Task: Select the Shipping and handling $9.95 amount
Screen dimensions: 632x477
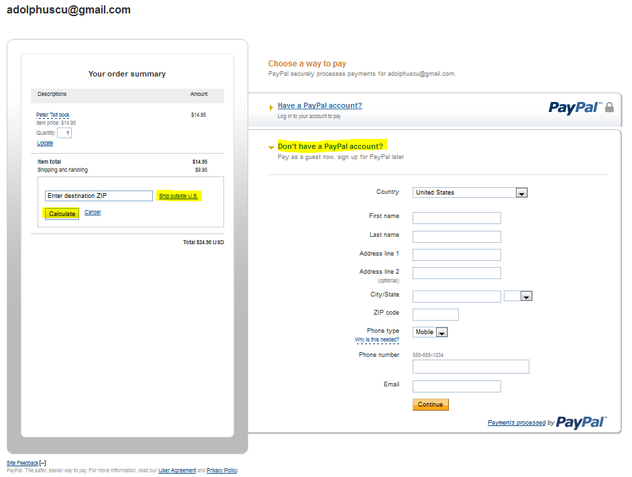Action: click(201, 170)
